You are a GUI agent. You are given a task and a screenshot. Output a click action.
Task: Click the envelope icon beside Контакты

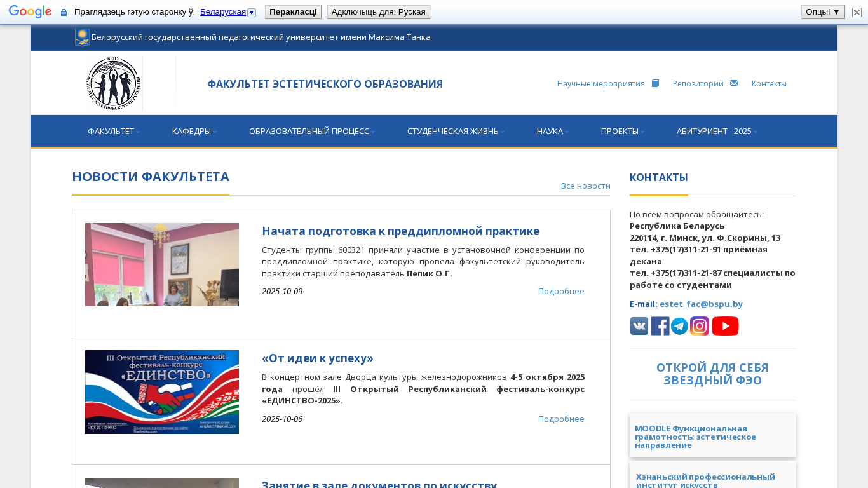(x=734, y=83)
